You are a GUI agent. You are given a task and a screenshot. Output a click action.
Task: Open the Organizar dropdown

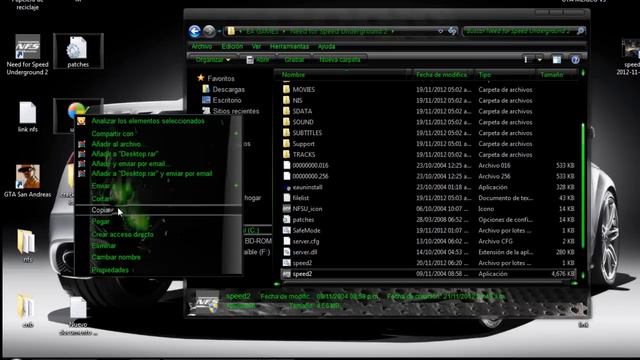pos(213,60)
